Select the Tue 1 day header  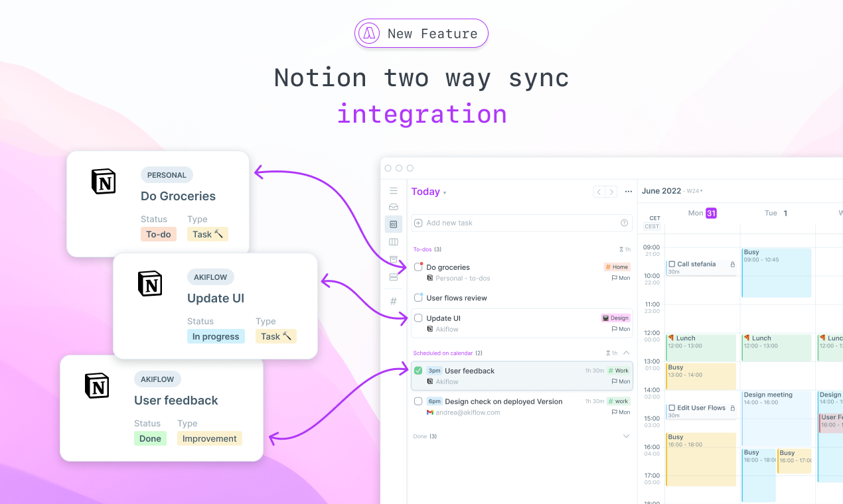[776, 213]
